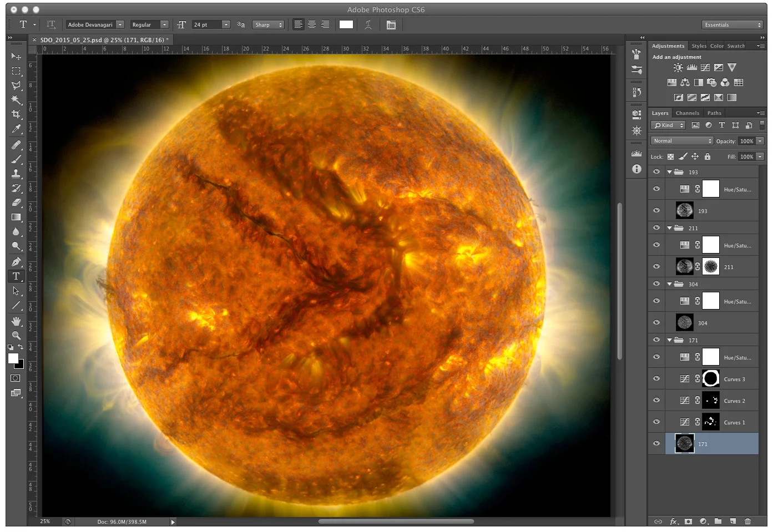Switch to the Styles tab

[x=699, y=46]
